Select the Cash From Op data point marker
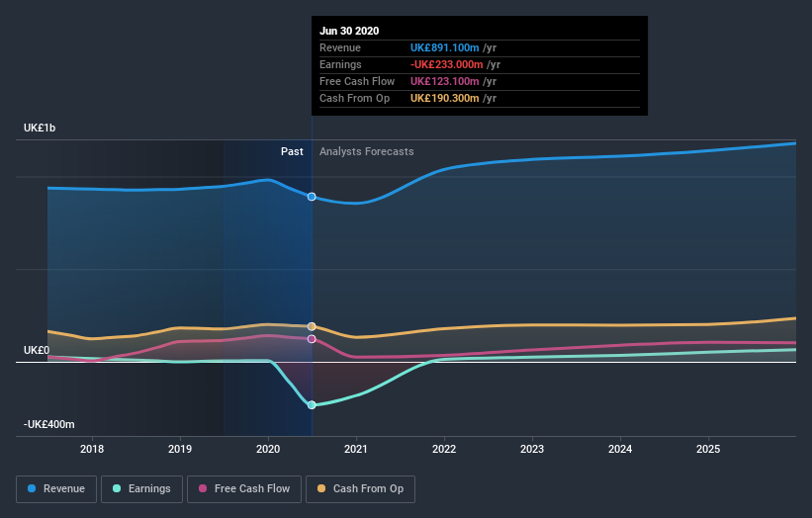The height and width of the screenshot is (518, 812). point(312,326)
